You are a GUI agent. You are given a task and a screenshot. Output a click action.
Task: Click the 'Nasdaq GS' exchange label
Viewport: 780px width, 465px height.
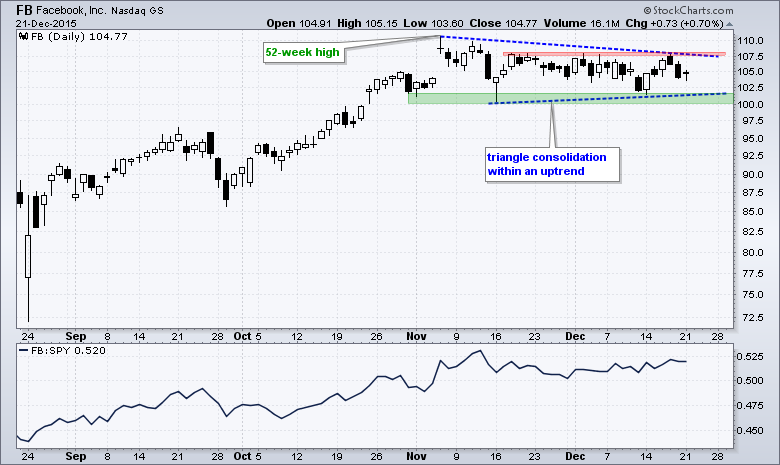(137, 10)
